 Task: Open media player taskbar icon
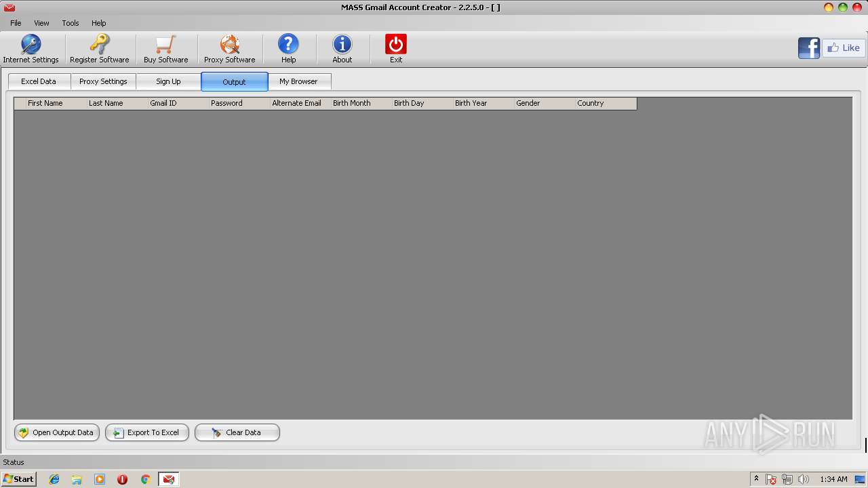(100, 479)
